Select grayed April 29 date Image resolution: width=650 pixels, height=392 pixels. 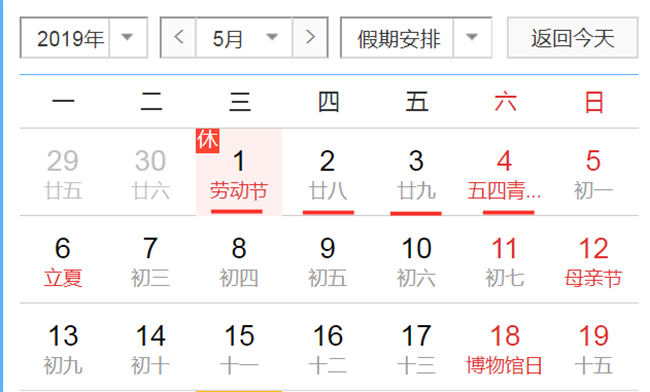pos(63,172)
